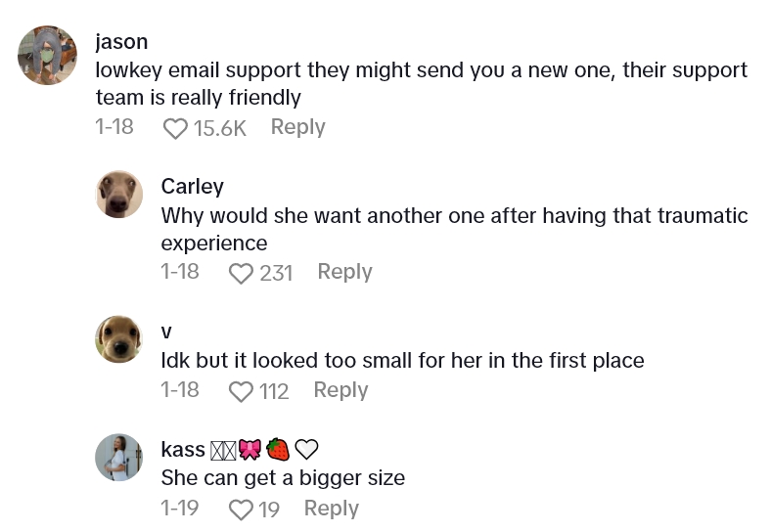The image size is (771, 532).
Task: Open v's puppy profile avatar
Action: [119, 339]
